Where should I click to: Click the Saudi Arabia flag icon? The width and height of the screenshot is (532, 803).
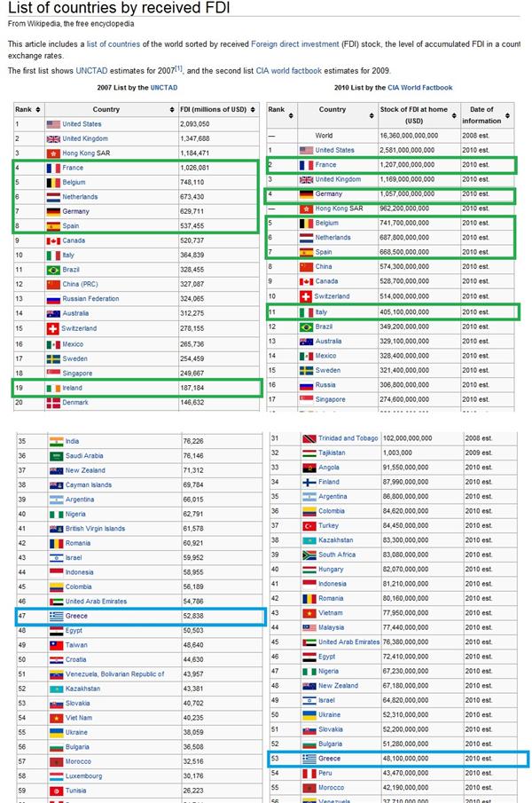[x=56, y=456]
